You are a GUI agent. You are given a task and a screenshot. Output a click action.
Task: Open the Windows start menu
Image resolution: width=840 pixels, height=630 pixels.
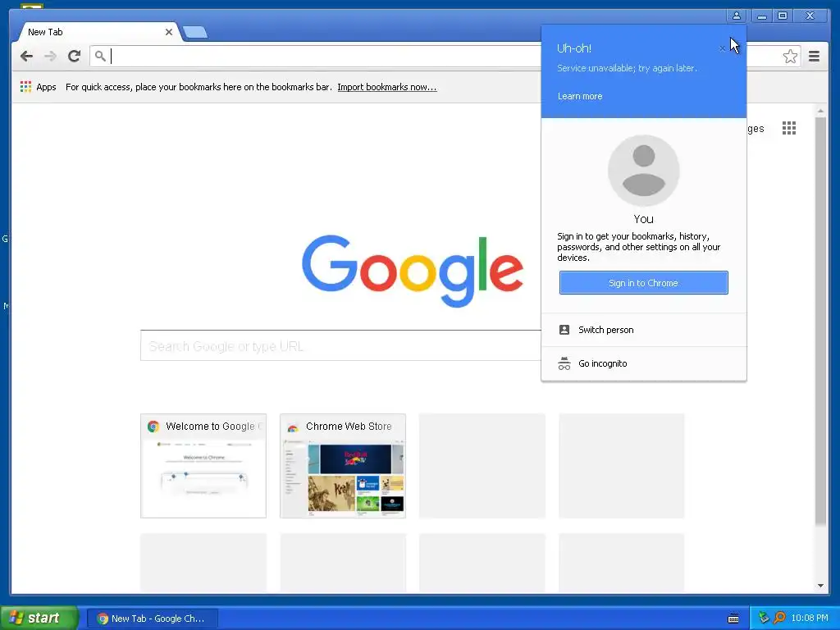(39, 619)
